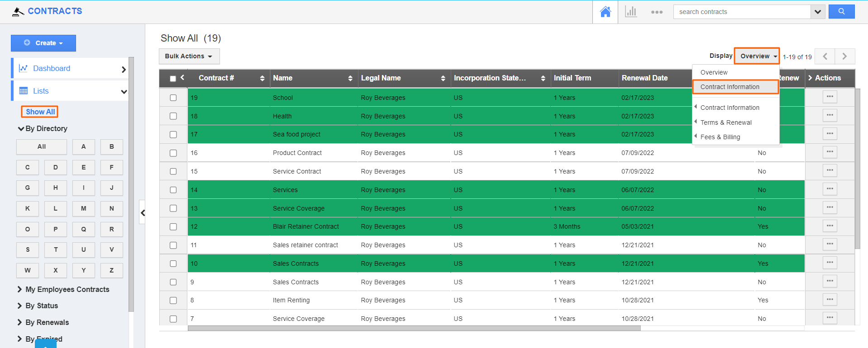This screenshot has height=348, width=868.
Task: Open actions menu for Sea food project
Action: tap(830, 134)
